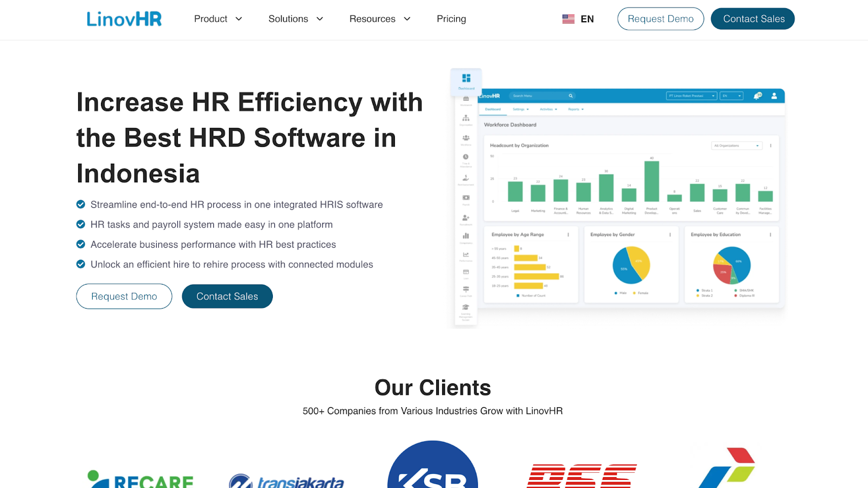Select the Reimbursement icon in the preview sidebar
The width and height of the screenshot is (868, 488).
(466, 177)
